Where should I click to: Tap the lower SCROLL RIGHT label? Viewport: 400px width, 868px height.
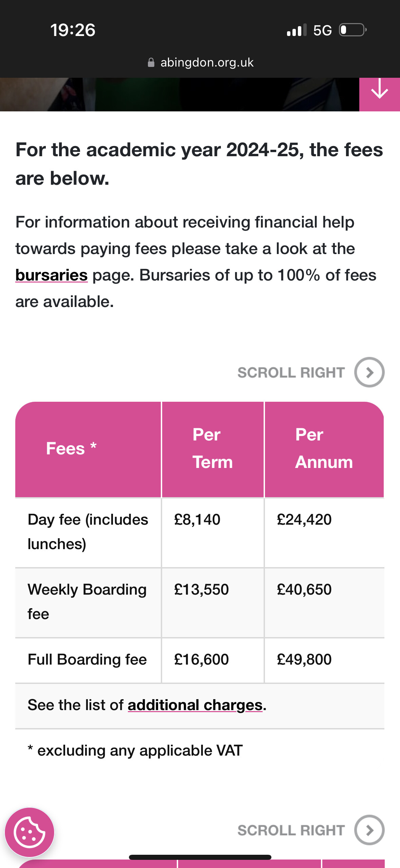291,830
